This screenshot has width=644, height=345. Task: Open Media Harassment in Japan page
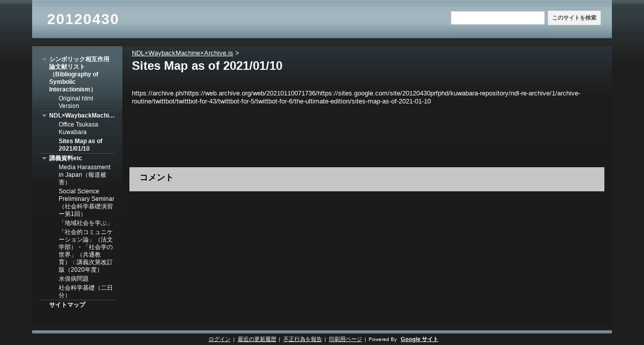tap(85, 175)
